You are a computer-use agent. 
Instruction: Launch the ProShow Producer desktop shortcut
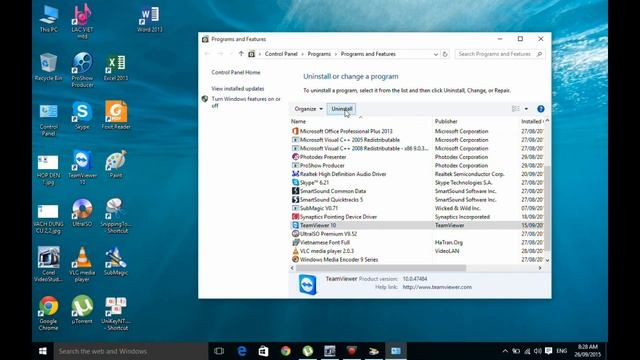pos(82,70)
